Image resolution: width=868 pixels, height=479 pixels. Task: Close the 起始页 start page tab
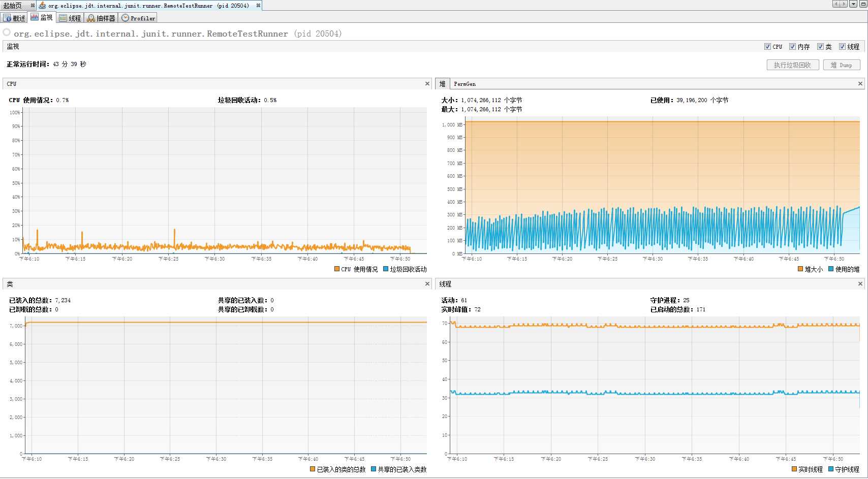coord(33,6)
